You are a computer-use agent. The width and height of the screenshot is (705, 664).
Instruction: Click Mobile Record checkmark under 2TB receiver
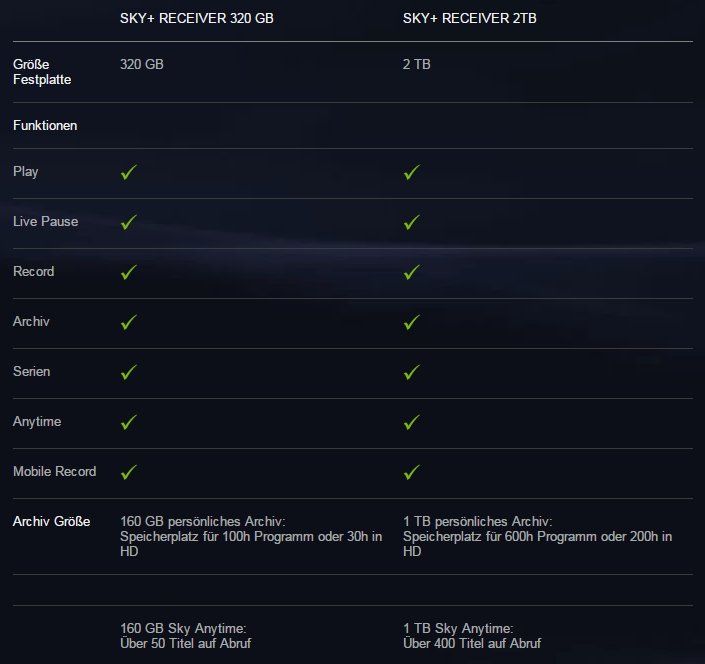coord(411,472)
